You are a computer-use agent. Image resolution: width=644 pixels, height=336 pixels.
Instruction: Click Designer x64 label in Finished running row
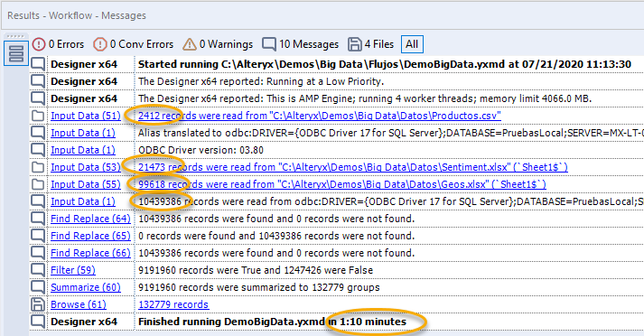[x=84, y=322]
